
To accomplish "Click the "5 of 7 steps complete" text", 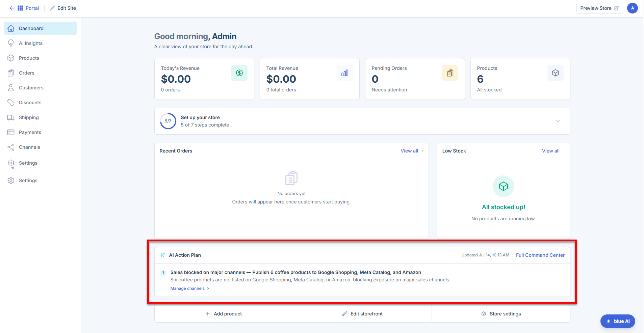I will [x=205, y=125].
